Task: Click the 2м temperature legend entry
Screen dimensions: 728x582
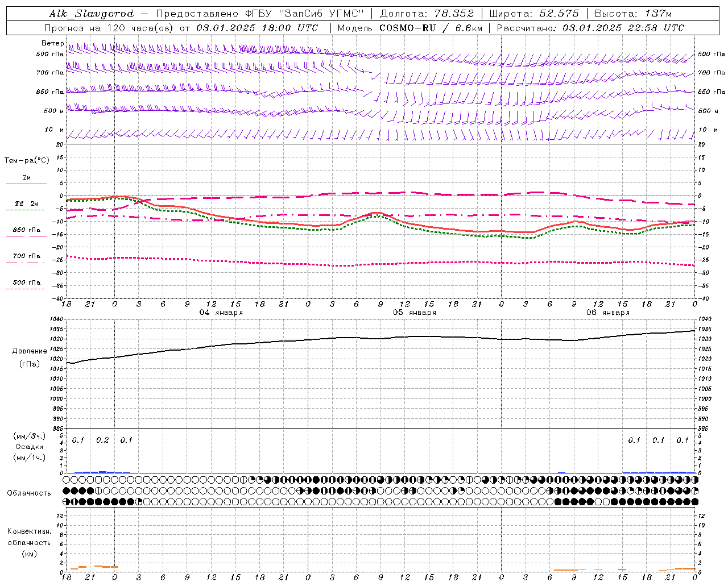Action: coord(27,178)
